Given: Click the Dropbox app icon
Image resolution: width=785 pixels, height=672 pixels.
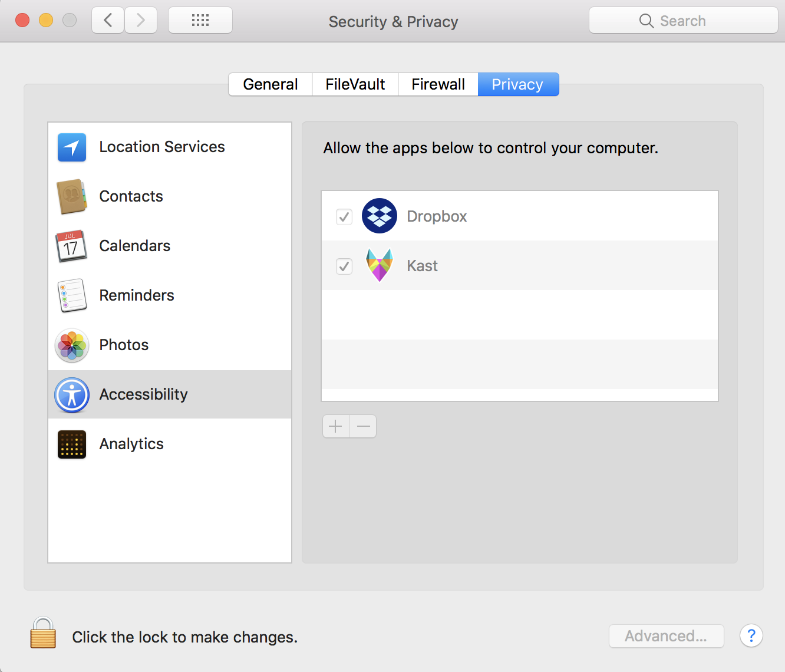Looking at the screenshot, I should 379,216.
